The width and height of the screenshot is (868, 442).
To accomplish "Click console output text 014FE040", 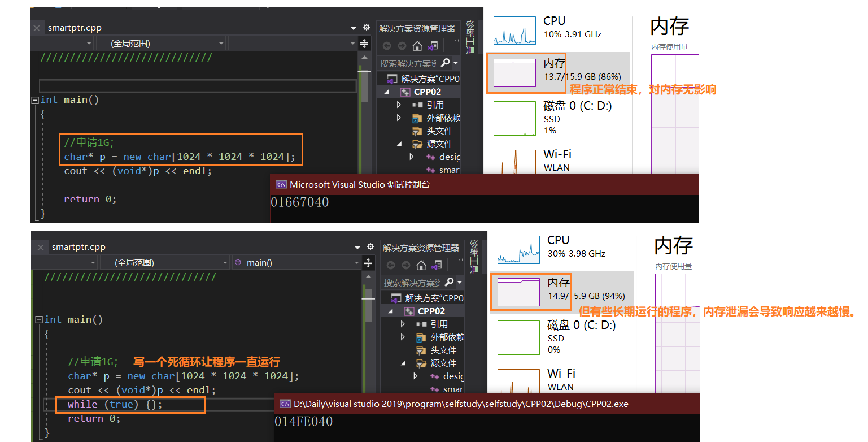I will point(303,422).
